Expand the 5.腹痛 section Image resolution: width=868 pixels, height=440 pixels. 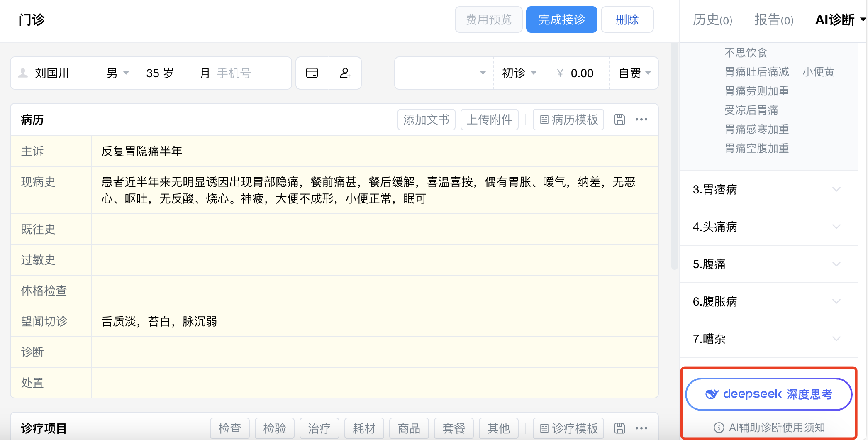pyautogui.click(x=836, y=264)
